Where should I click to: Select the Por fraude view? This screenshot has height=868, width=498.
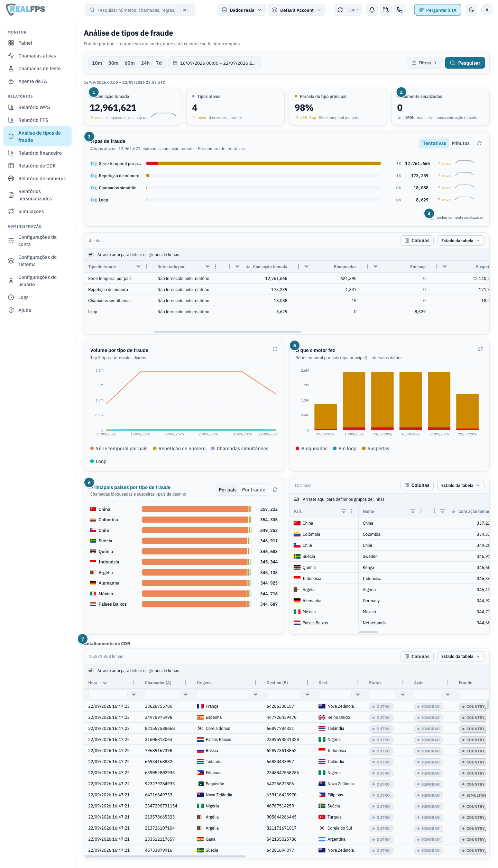[x=253, y=490]
